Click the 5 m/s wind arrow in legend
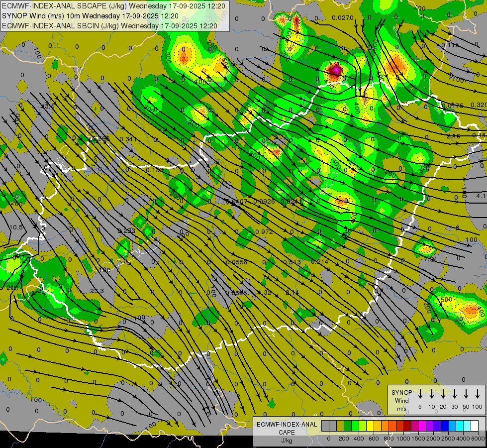 pos(420,394)
